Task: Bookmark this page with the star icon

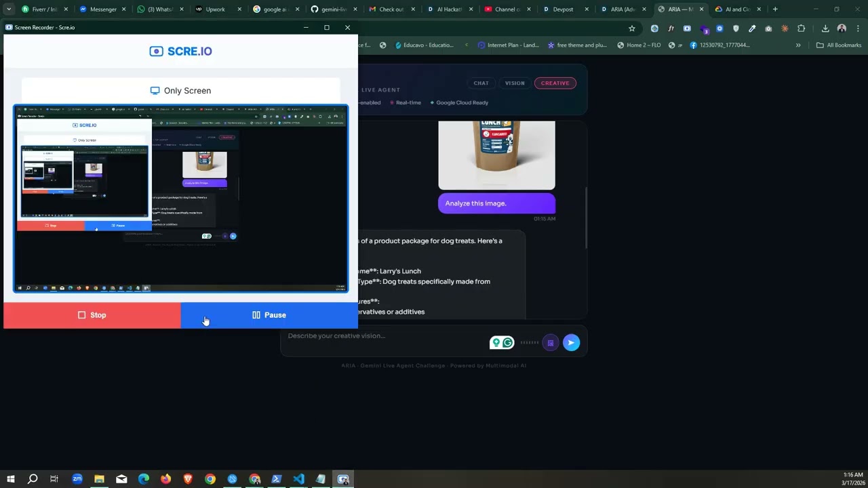Action: point(632,28)
